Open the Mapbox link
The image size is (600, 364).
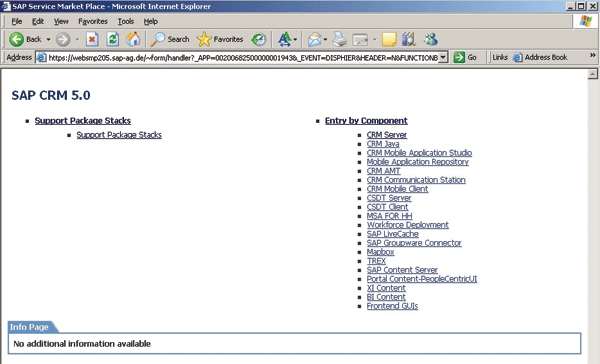pos(380,252)
